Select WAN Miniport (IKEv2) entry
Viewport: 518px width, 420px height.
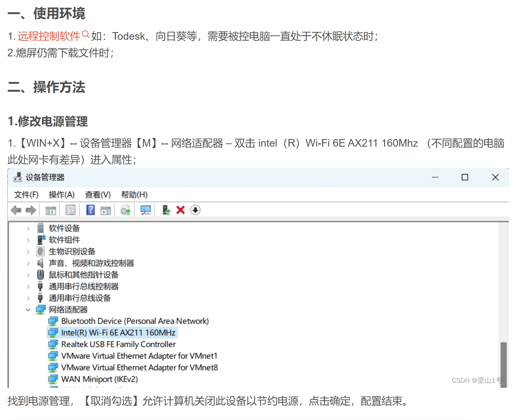coord(100,379)
